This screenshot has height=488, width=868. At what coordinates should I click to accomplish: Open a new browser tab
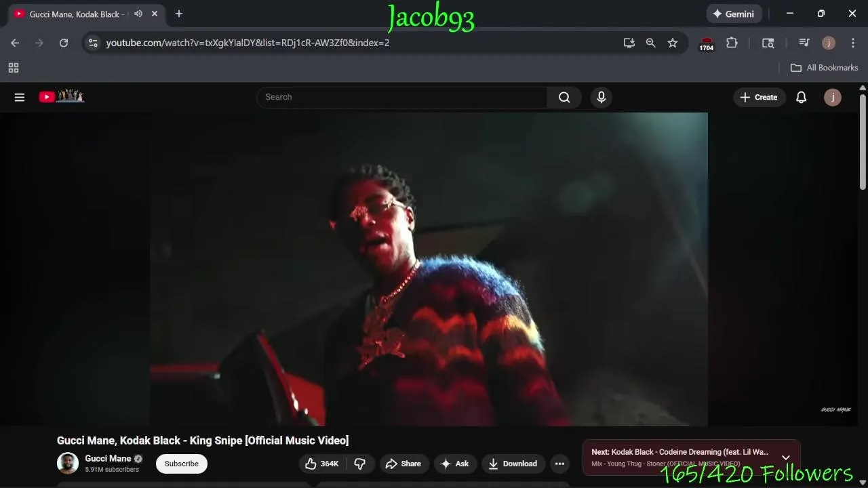coord(179,14)
